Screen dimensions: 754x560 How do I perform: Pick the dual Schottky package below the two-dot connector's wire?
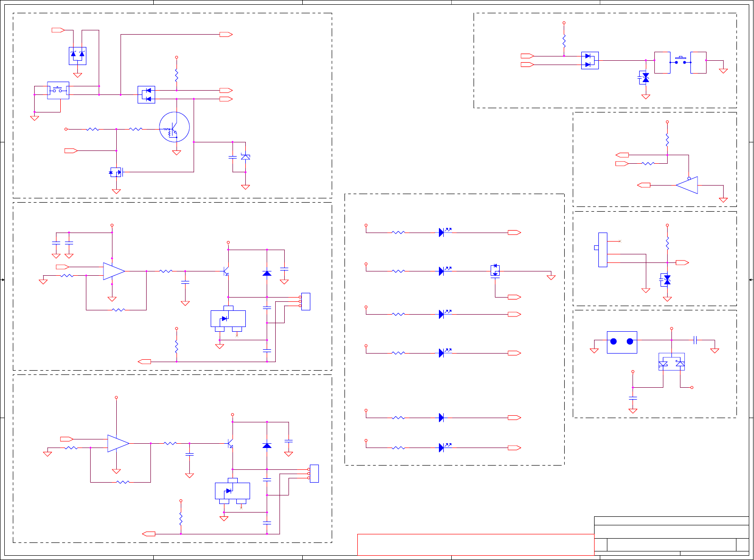[671, 362]
